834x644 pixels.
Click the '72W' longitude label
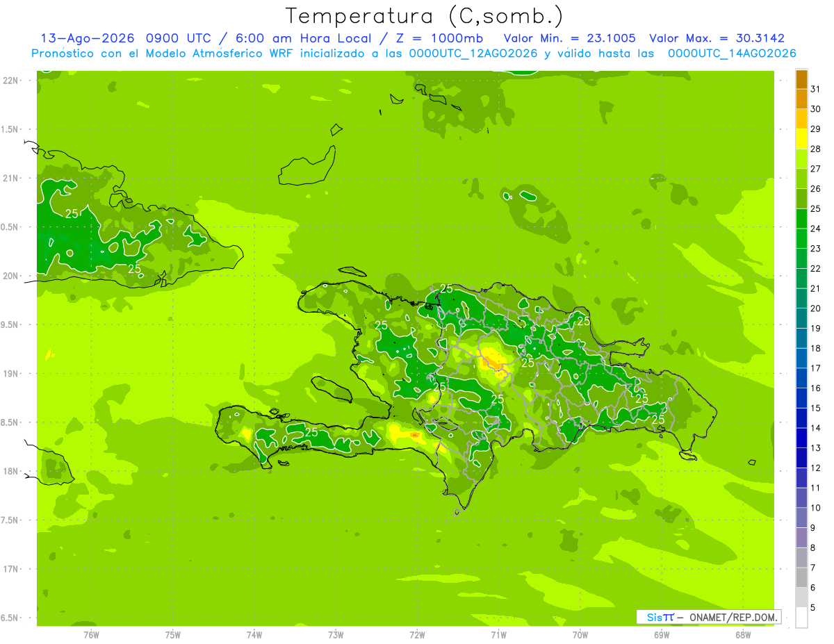(x=418, y=634)
